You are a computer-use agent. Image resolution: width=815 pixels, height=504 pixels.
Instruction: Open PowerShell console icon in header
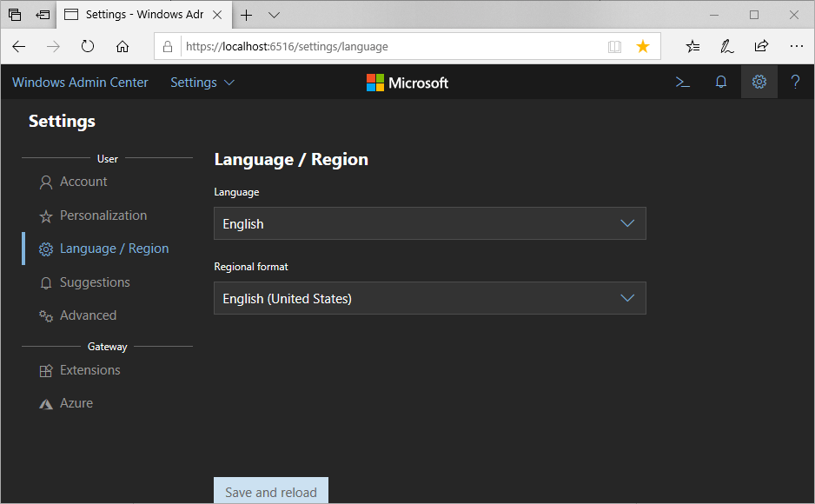[x=683, y=83]
